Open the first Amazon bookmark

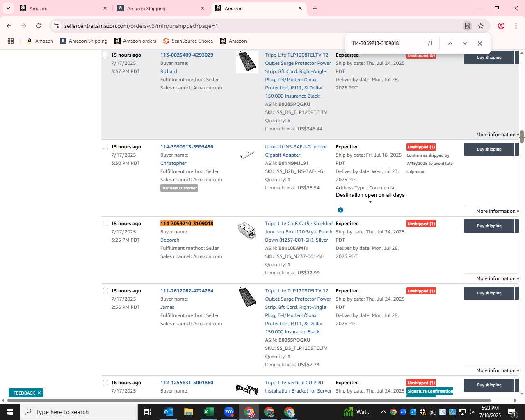pyautogui.click(x=40, y=41)
